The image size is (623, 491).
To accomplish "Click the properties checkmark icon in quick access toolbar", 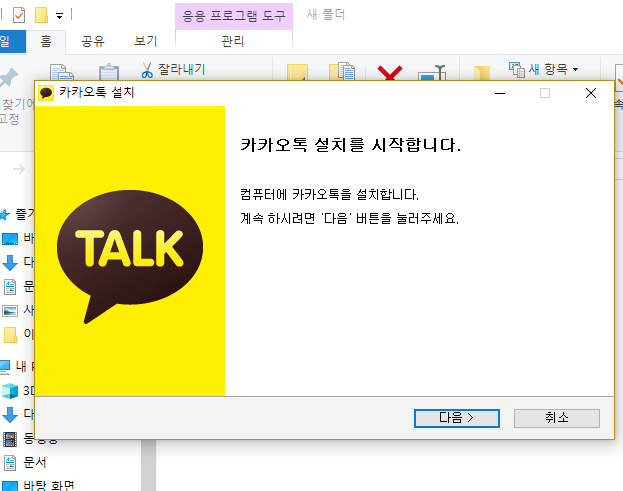I will [x=19, y=15].
